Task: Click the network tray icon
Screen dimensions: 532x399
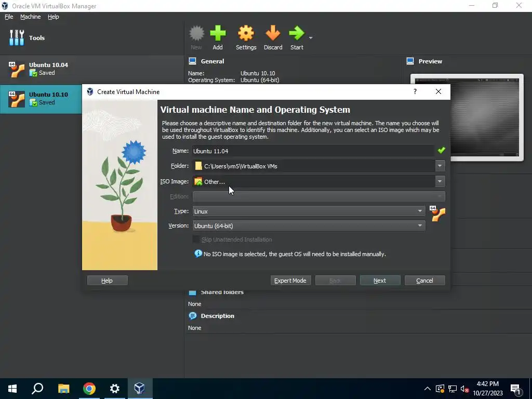Action: (x=453, y=389)
